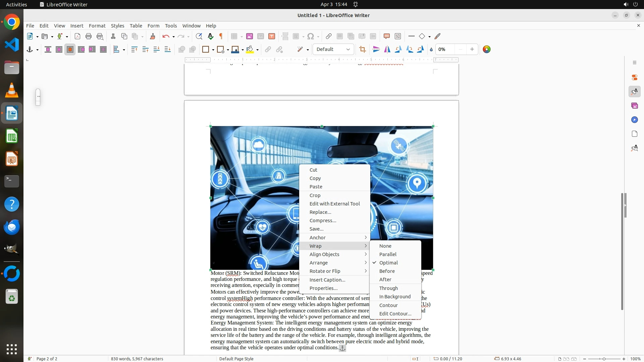Click the Insert Comment icon
644x362 pixels.
pyautogui.click(x=386, y=36)
